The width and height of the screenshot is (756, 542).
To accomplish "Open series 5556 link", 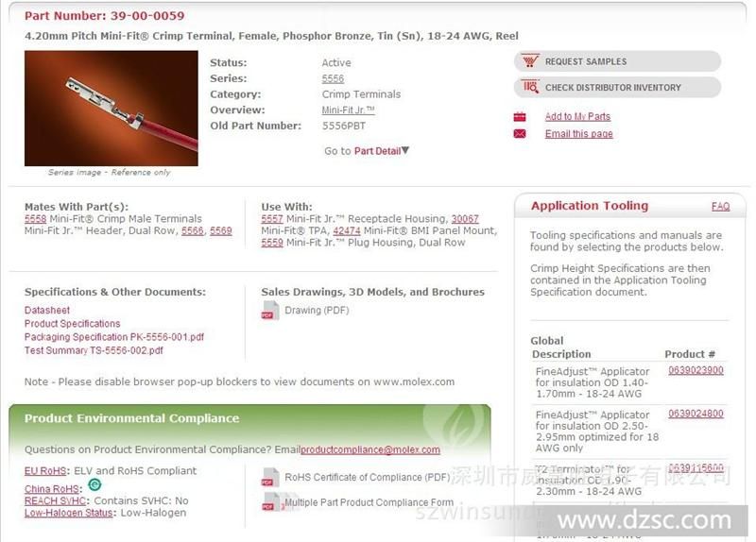I will (x=334, y=78).
